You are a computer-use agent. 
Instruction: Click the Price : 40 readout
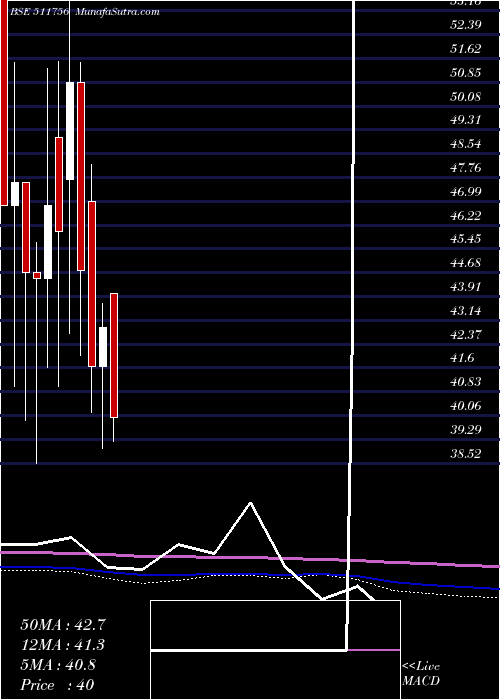(x=57, y=684)
